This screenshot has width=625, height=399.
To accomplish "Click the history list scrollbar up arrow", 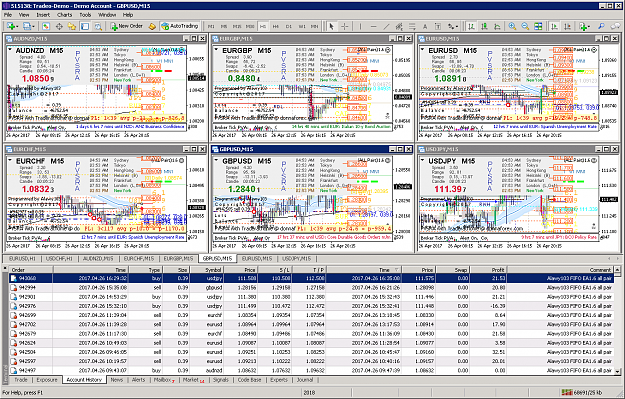I will point(617,270).
